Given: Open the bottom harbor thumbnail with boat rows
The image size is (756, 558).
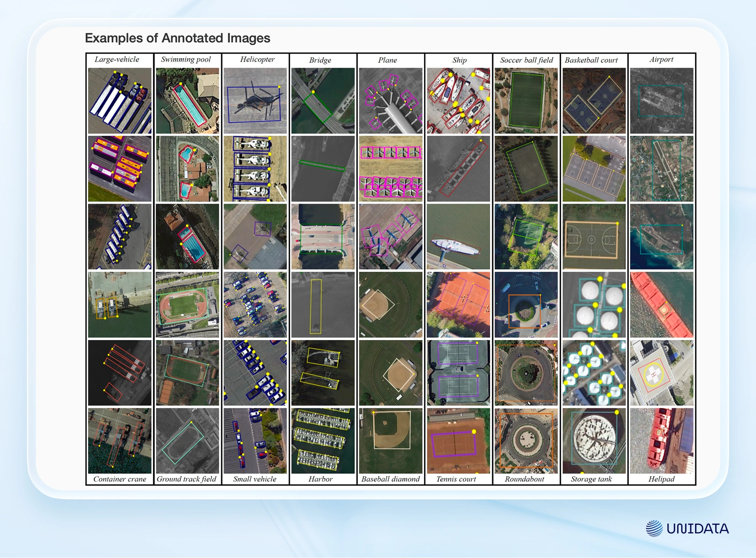Looking at the screenshot, I should click(x=323, y=441).
